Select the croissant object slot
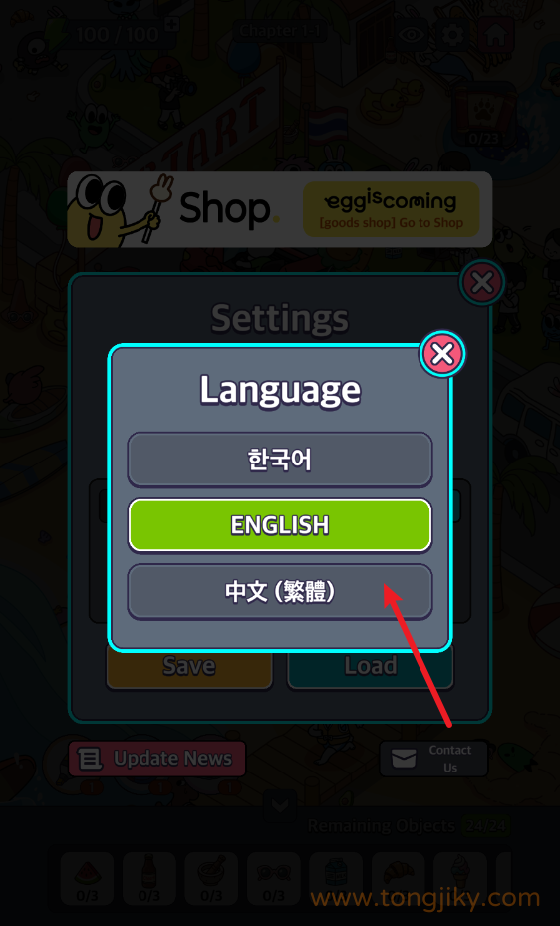Screen dimensions: 560x926 tap(399, 879)
